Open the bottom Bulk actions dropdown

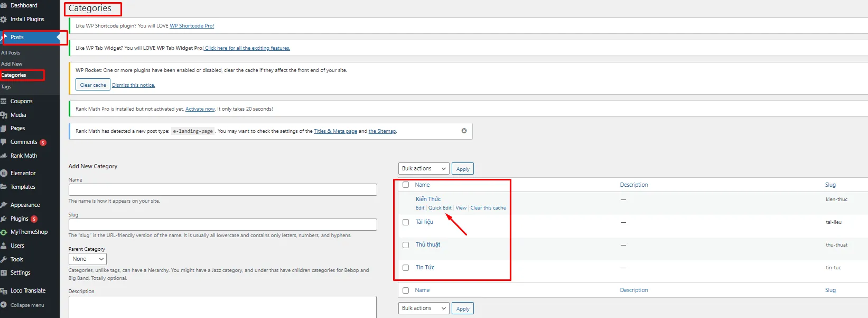pyautogui.click(x=424, y=308)
